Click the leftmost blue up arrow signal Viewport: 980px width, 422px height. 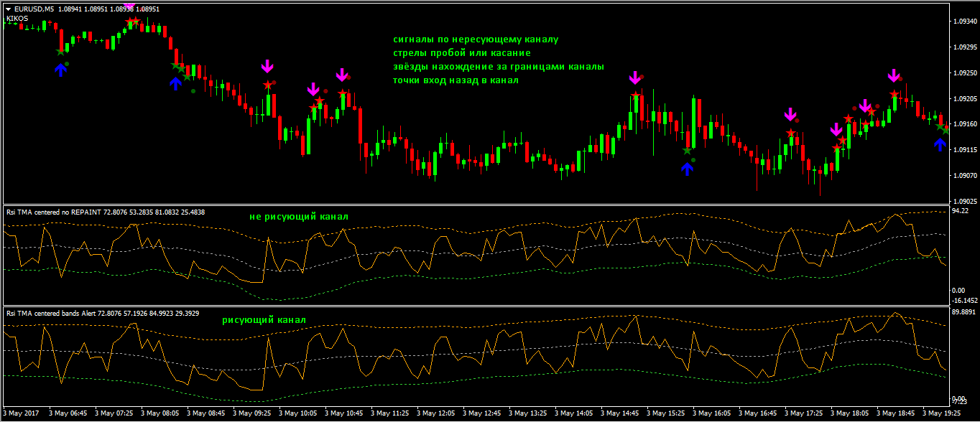click(60, 70)
